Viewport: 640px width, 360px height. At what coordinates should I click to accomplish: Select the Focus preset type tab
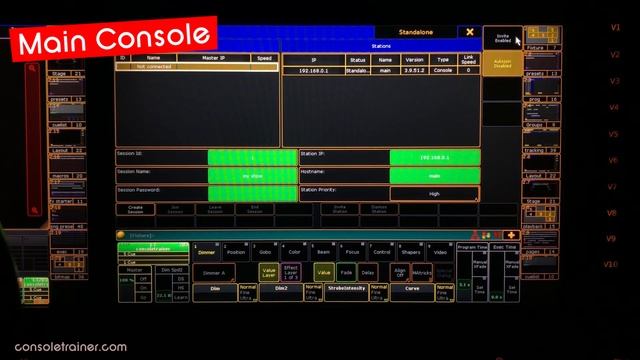[x=352, y=252]
